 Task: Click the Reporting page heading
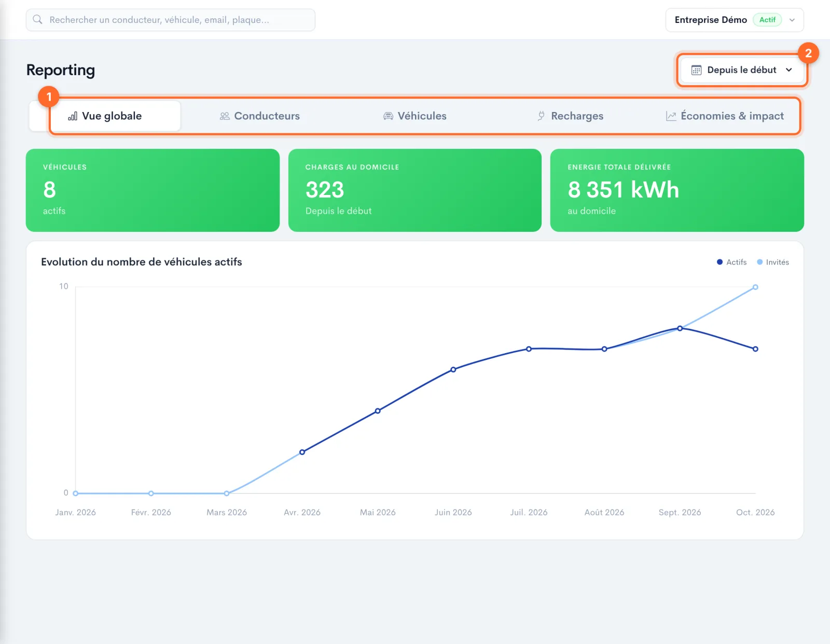(61, 70)
